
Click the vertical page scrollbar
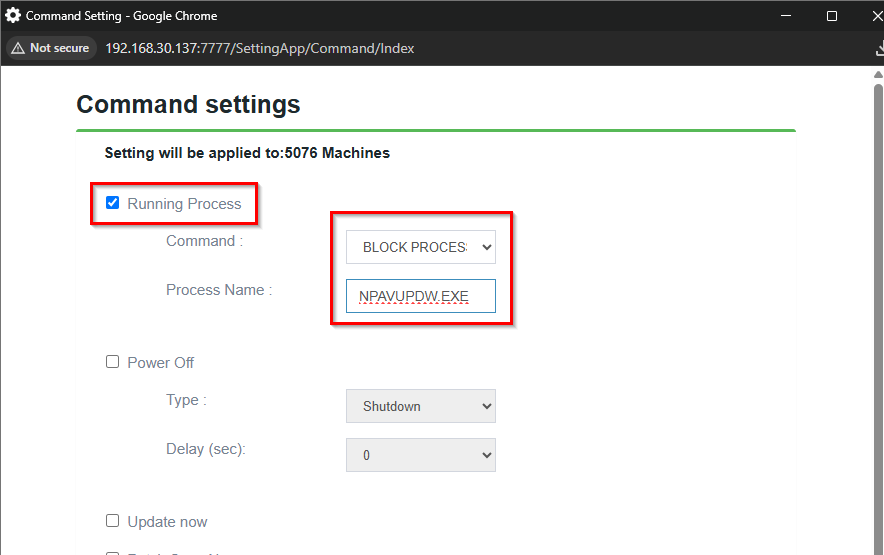point(878,300)
